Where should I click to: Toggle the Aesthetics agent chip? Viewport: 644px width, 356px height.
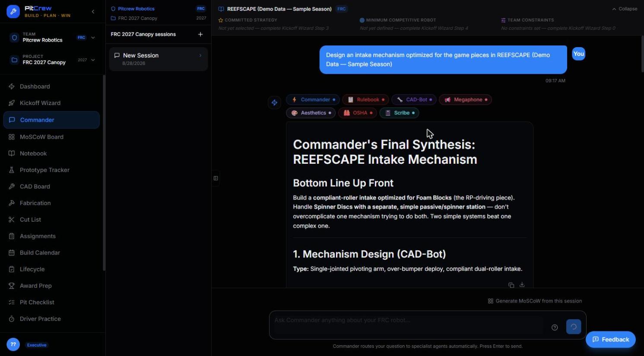click(311, 113)
